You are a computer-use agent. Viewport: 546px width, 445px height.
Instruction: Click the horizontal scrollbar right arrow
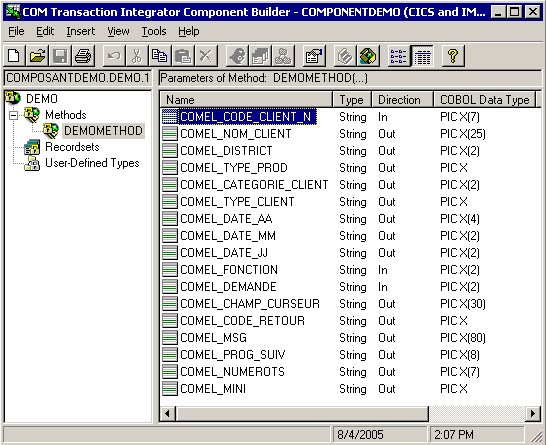[532, 413]
